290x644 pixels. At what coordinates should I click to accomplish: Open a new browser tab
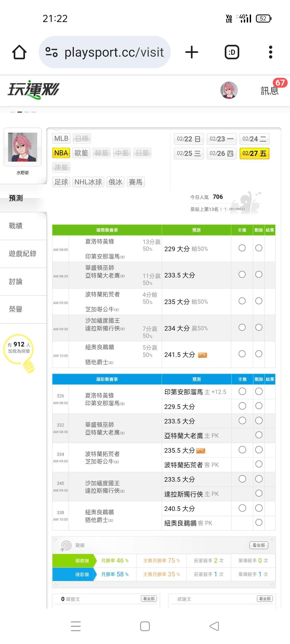coord(192,52)
